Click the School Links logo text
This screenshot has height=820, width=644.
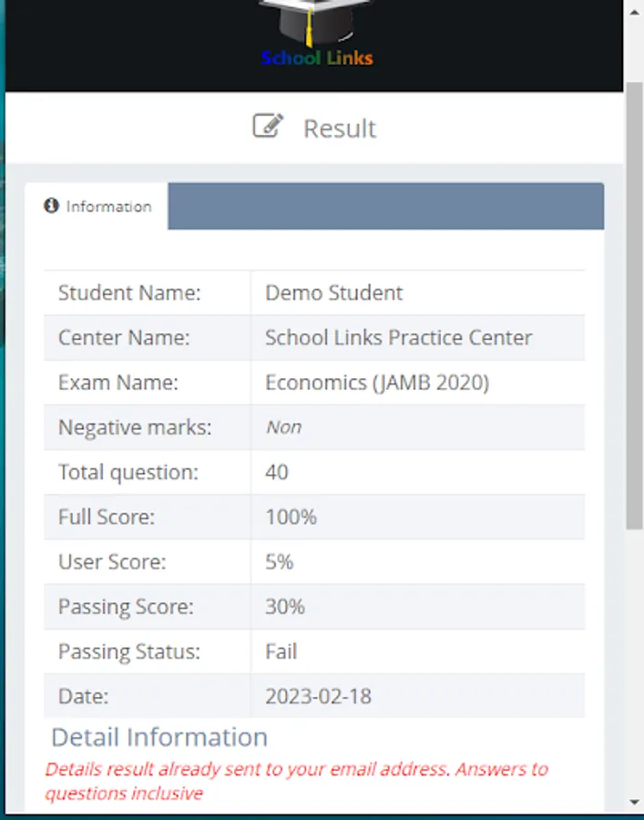pos(316,58)
